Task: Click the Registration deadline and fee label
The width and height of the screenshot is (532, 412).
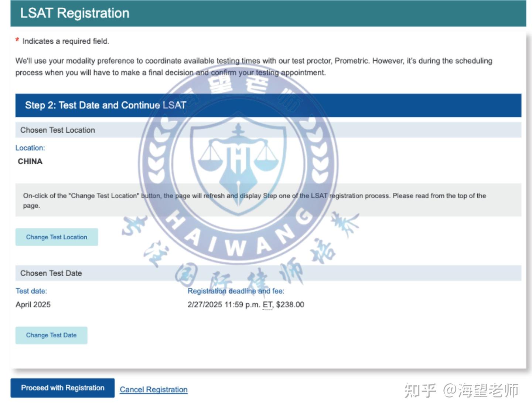Action: 236,291
